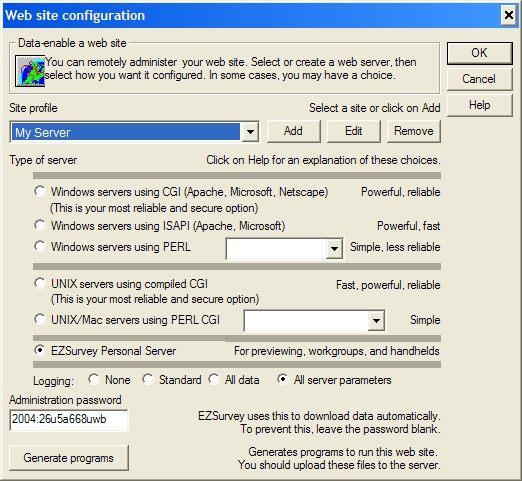Viewport: 522px width, 481px height.
Task: Click the Add site button
Action: [293, 131]
